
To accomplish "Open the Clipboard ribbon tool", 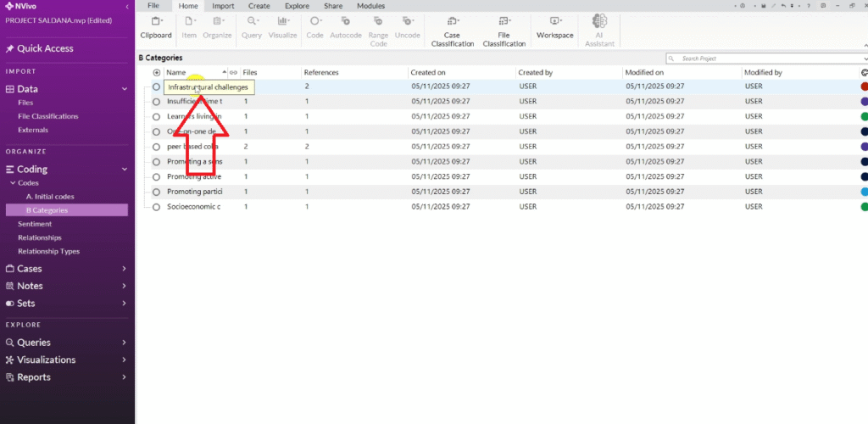I will [x=155, y=26].
